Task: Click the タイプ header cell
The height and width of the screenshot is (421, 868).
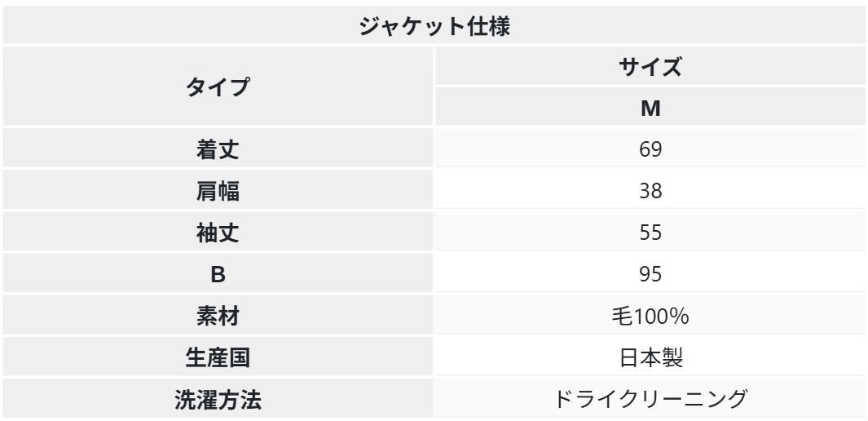Action: (217, 87)
